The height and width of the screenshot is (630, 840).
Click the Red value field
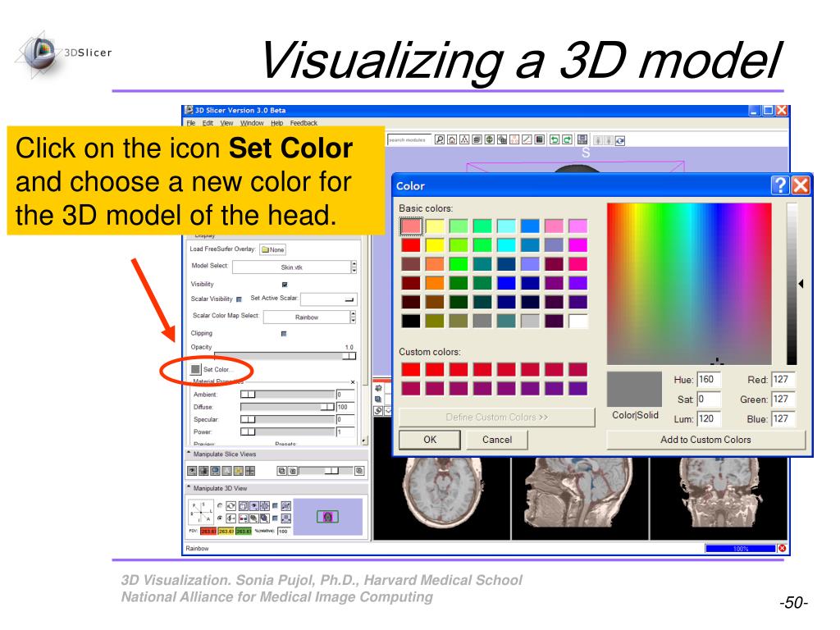[783, 379]
